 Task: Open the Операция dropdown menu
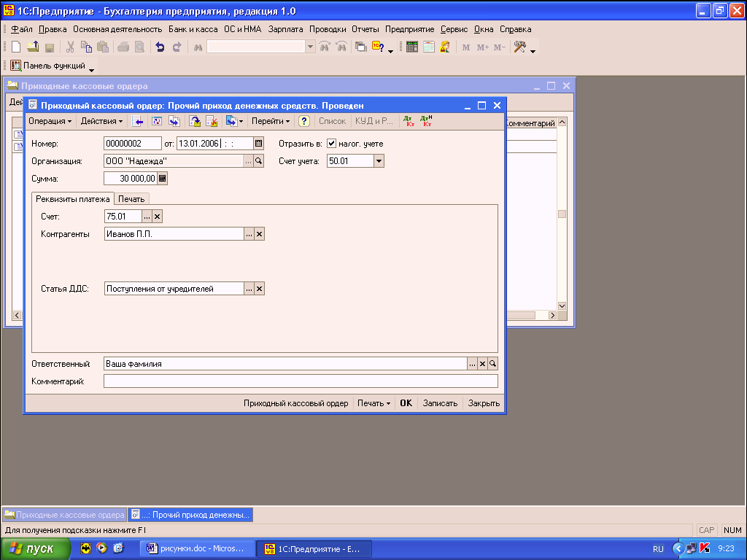[50, 121]
